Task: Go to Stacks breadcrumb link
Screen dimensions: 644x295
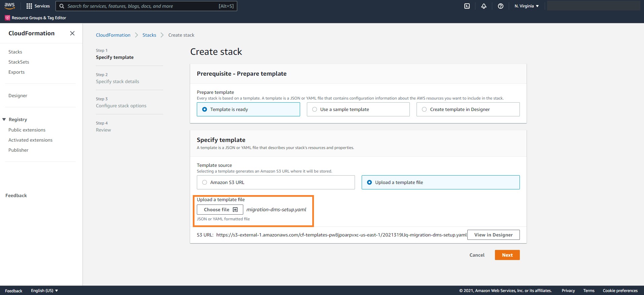Action: coord(149,35)
